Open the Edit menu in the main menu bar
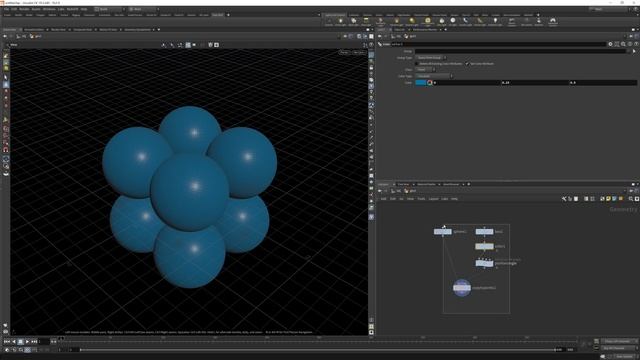The width and height of the screenshot is (640, 360). 14,9
